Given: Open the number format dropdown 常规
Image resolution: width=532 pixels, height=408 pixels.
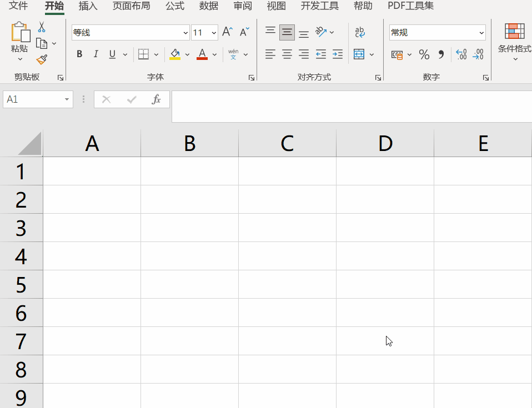Looking at the screenshot, I should [x=481, y=33].
